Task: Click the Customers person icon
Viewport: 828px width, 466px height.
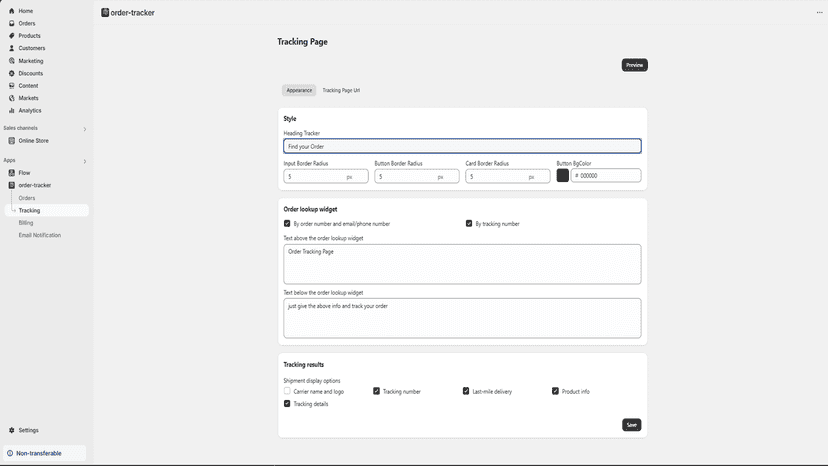Action: (12, 48)
